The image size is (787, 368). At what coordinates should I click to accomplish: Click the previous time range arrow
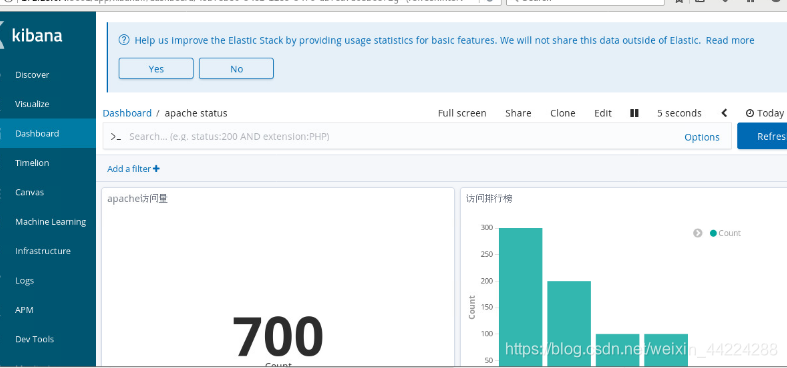point(724,113)
